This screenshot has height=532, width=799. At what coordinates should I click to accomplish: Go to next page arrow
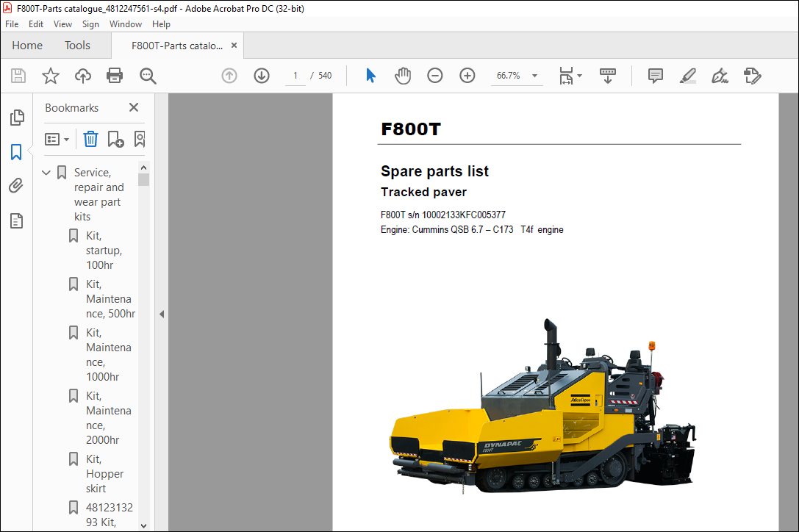point(262,76)
